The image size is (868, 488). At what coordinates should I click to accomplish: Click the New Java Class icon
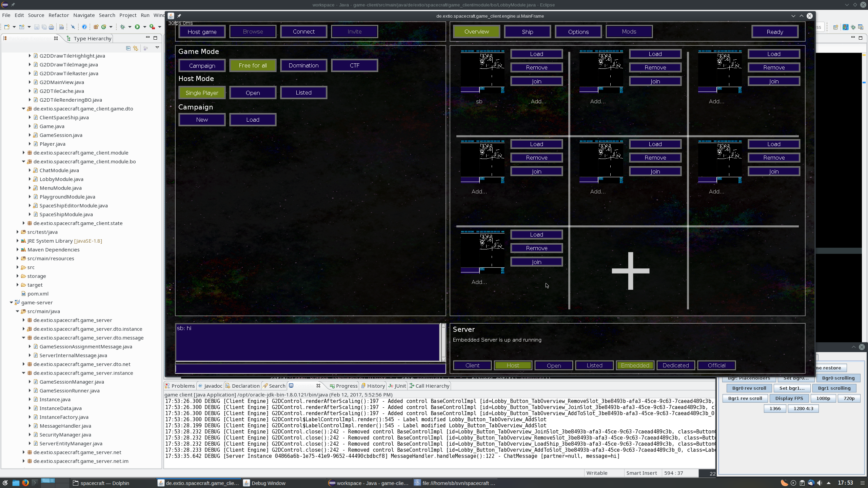click(x=104, y=27)
